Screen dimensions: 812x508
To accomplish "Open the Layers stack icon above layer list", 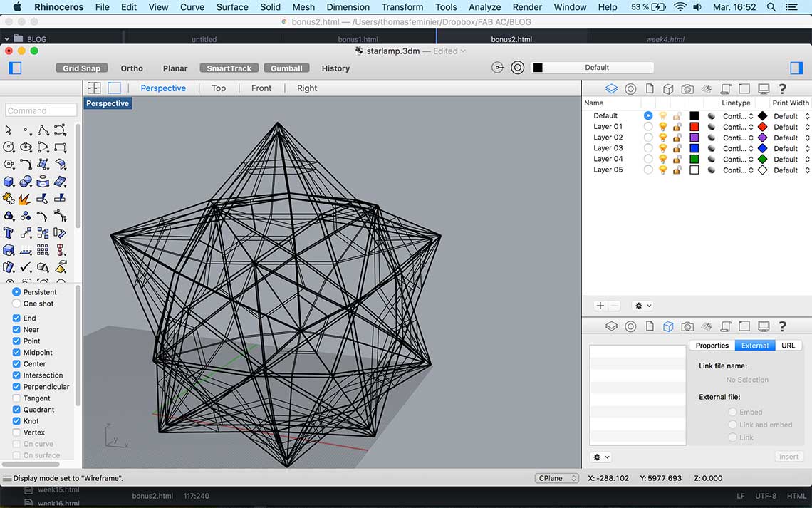I will coord(612,88).
